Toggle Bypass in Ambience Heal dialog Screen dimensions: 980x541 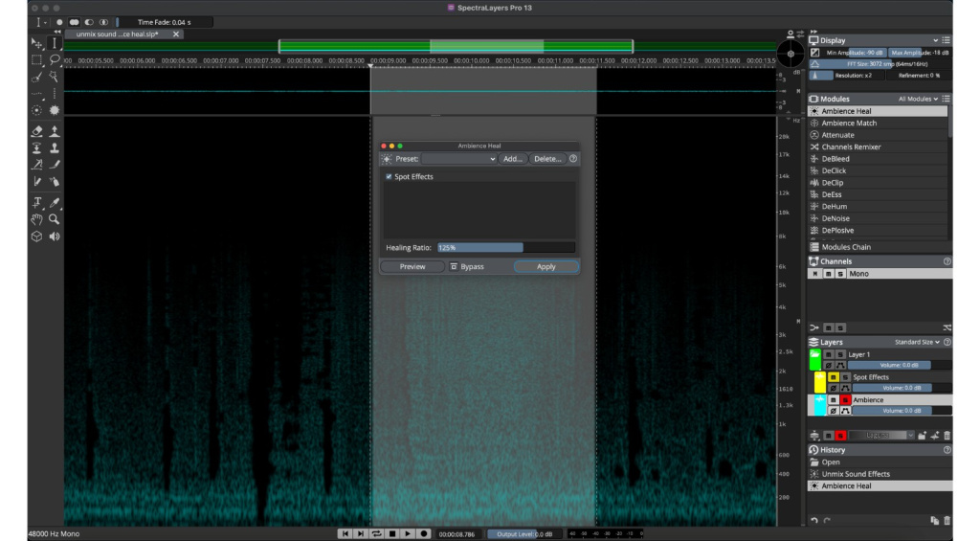[467, 266]
